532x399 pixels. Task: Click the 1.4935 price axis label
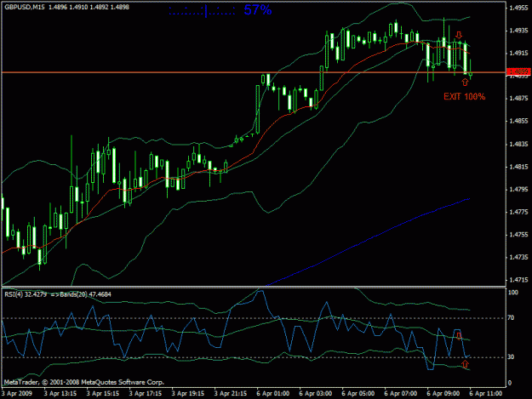518,31
